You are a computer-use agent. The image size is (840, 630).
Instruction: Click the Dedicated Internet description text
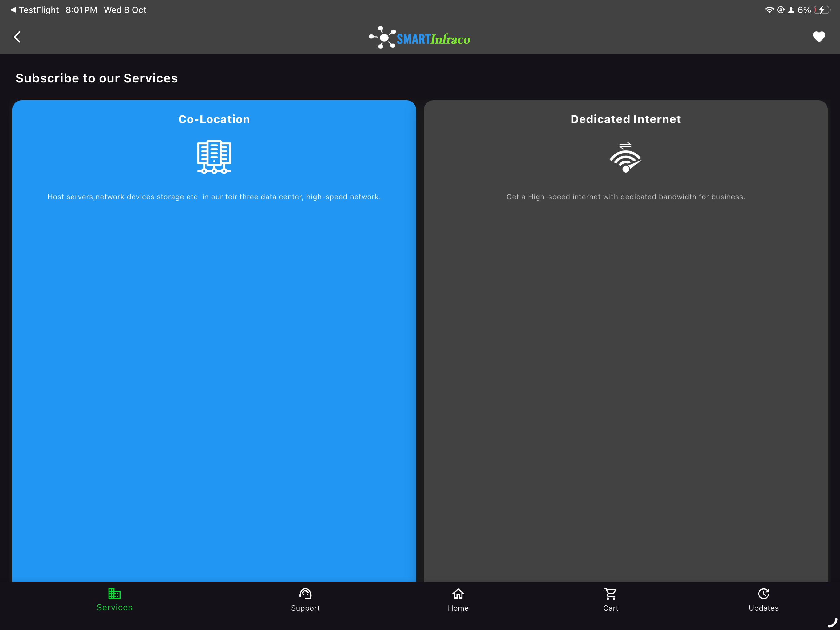click(x=625, y=197)
